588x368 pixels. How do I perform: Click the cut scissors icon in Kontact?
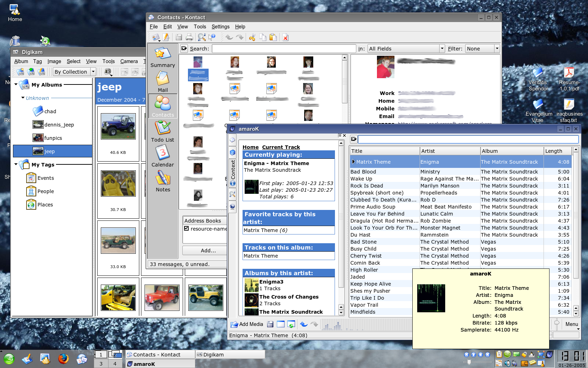tap(252, 38)
